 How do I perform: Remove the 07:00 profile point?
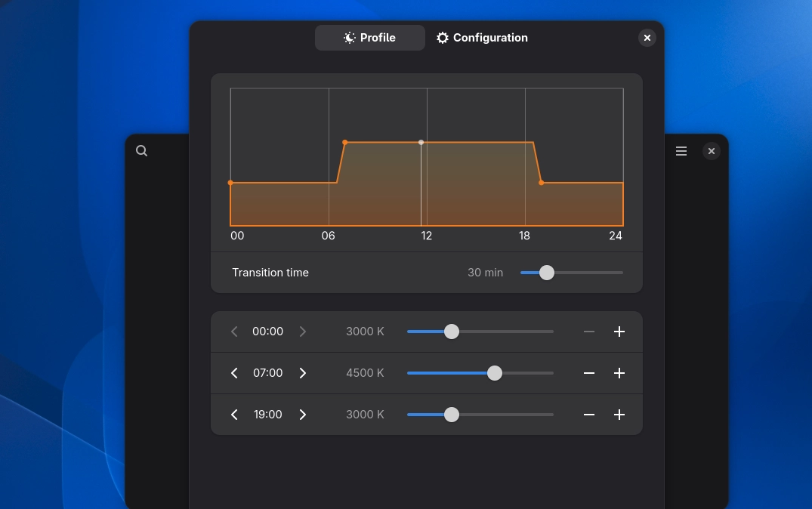click(x=589, y=373)
